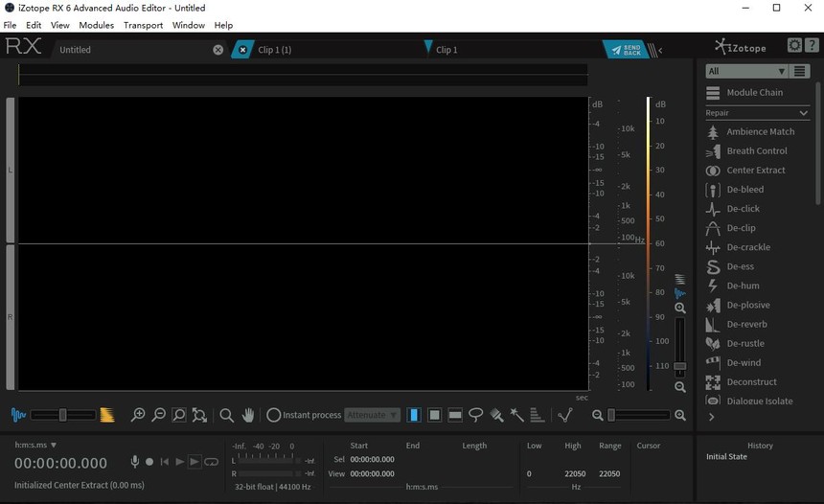
Task: Click the microphone input monitor icon
Action: (x=135, y=462)
